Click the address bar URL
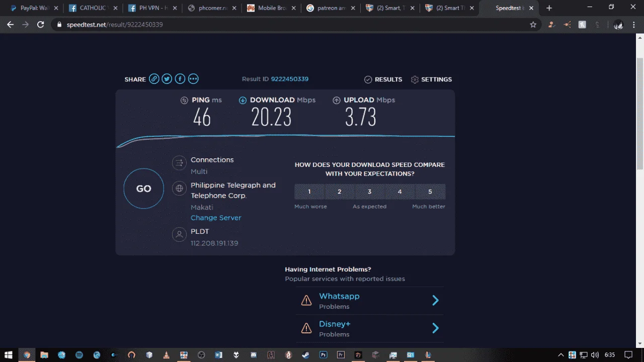Viewport: 644px width, 362px height. [x=115, y=25]
